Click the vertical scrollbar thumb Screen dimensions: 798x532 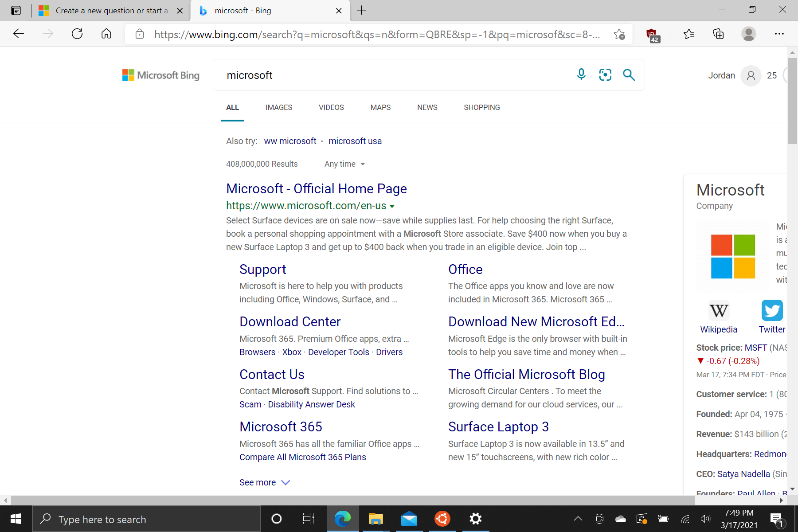pos(792,101)
